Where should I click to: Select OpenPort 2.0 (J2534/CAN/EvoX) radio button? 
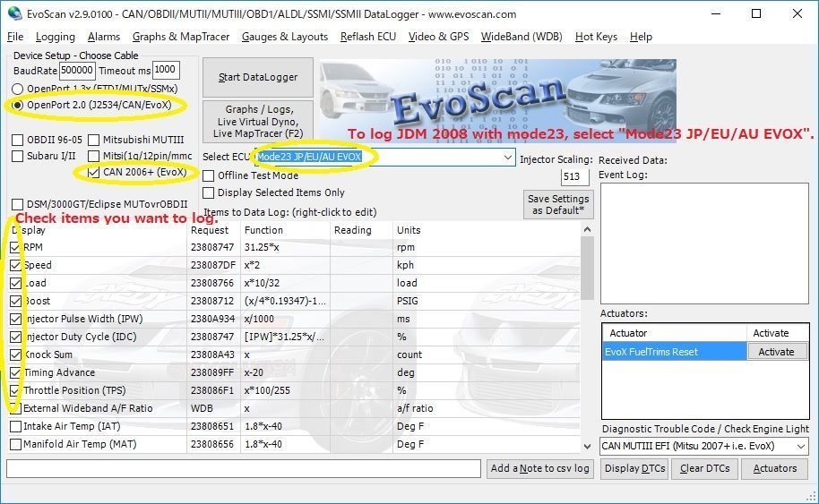pos(18,106)
